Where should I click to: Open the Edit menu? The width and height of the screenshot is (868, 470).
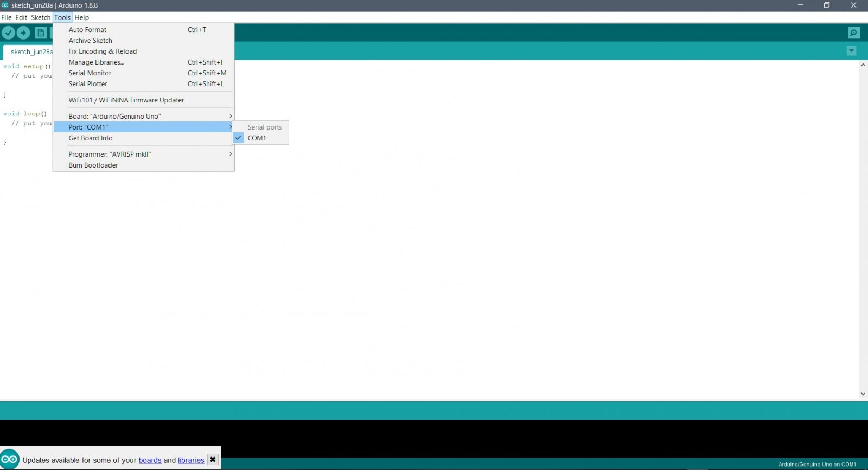[x=21, y=17]
